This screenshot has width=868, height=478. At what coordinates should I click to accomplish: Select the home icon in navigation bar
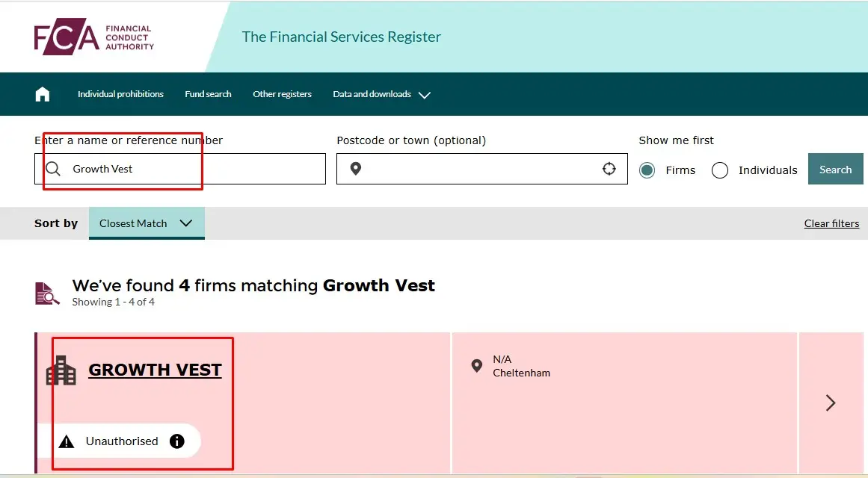[x=42, y=93]
